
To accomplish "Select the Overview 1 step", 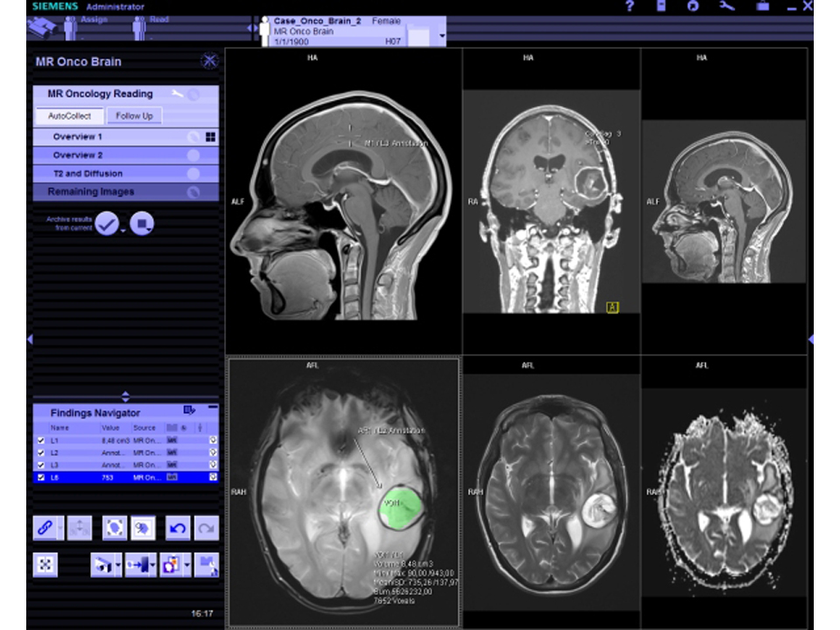I will [126, 137].
